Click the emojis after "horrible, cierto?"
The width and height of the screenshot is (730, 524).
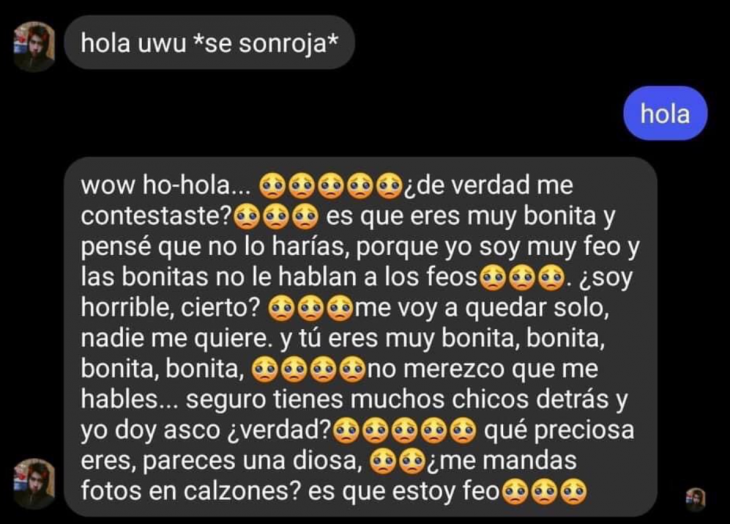pyautogui.click(x=311, y=309)
